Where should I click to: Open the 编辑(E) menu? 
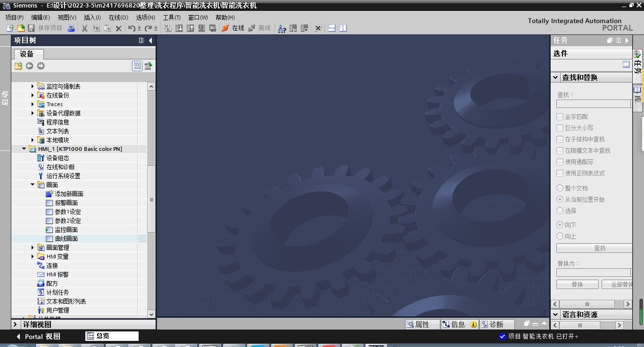pos(41,17)
